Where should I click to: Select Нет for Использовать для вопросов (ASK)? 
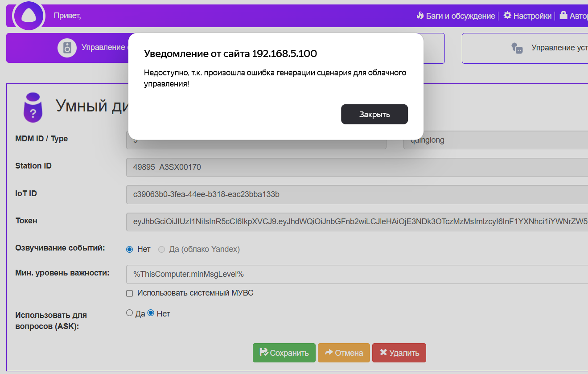tap(151, 313)
